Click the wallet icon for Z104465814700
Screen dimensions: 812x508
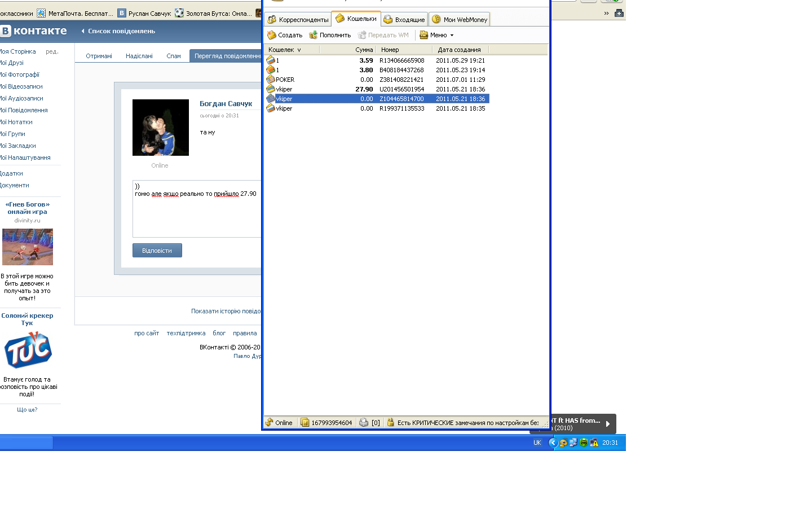pyautogui.click(x=271, y=99)
